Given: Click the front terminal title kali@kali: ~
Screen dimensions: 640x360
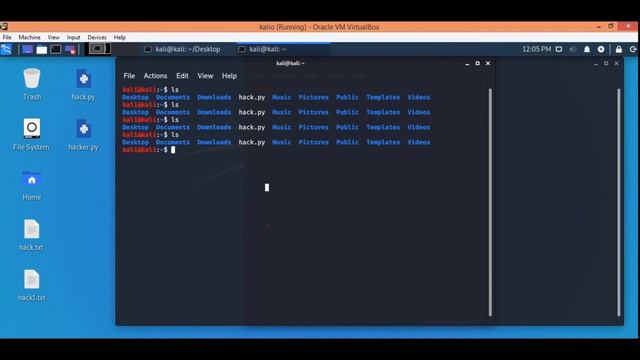Looking at the screenshot, I should (290, 63).
